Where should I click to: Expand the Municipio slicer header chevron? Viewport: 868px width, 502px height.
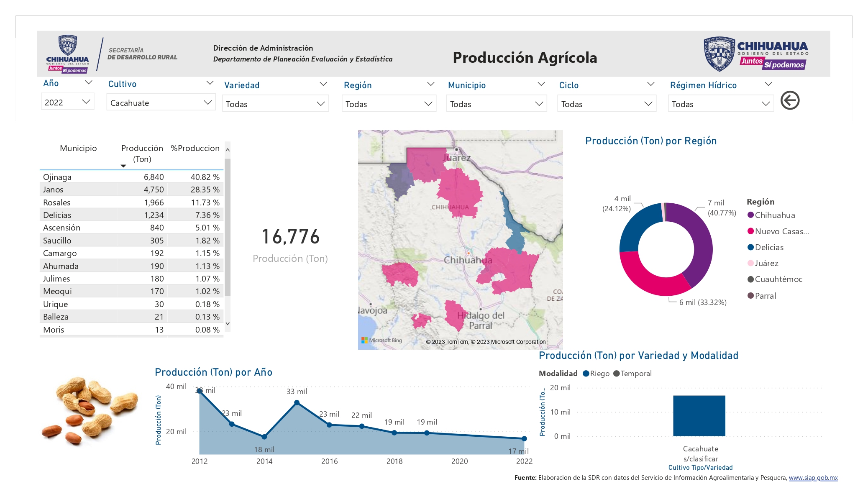coord(541,84)
